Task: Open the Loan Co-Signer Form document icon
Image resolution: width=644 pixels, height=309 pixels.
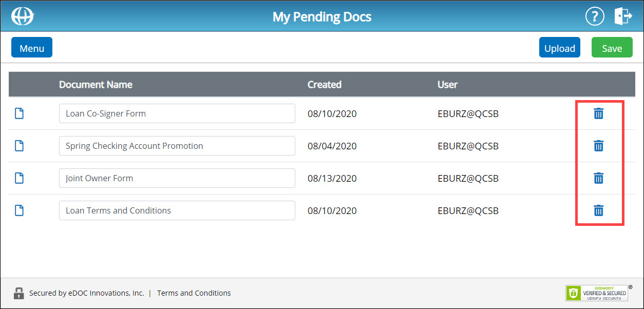Action: coord(19,113)
